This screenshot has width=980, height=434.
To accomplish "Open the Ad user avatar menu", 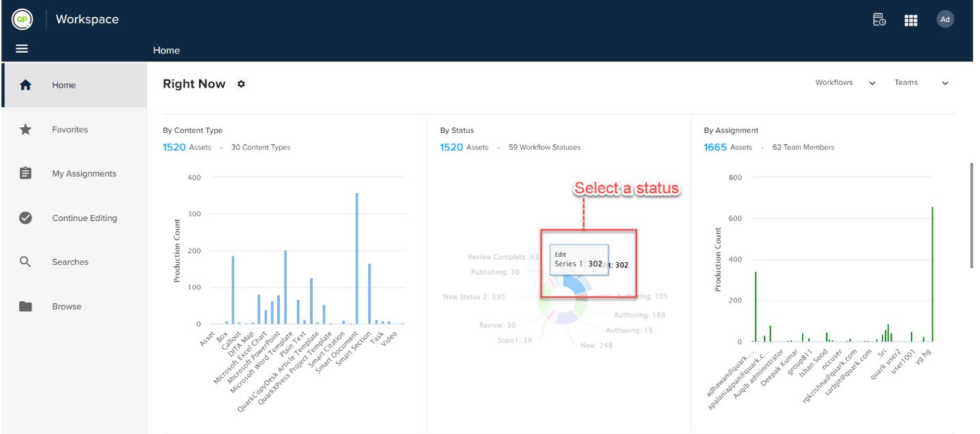I will point(945,19).
